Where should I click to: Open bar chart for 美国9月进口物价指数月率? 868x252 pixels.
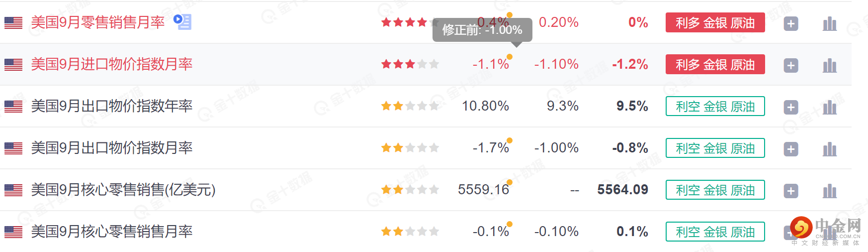tap(829, 65)
